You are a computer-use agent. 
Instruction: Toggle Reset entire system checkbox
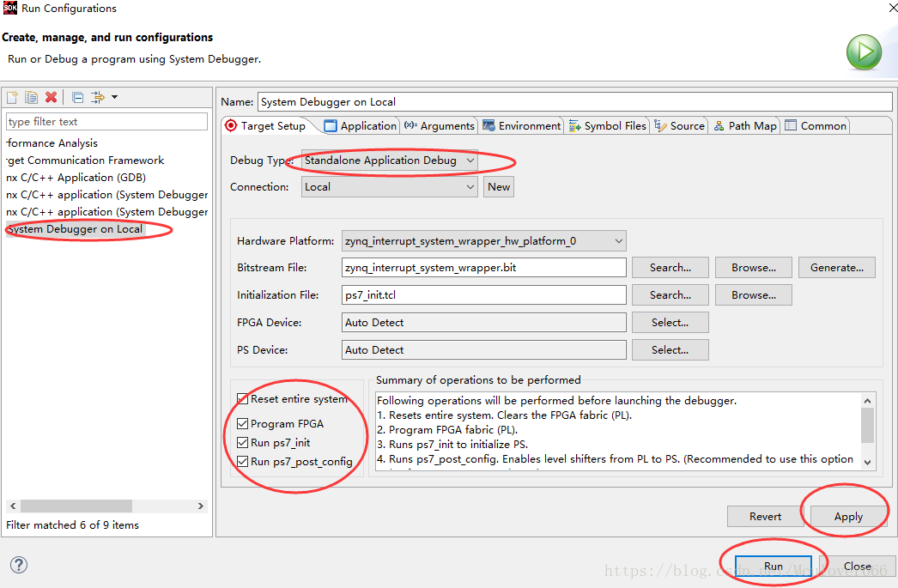click(242, 398)
